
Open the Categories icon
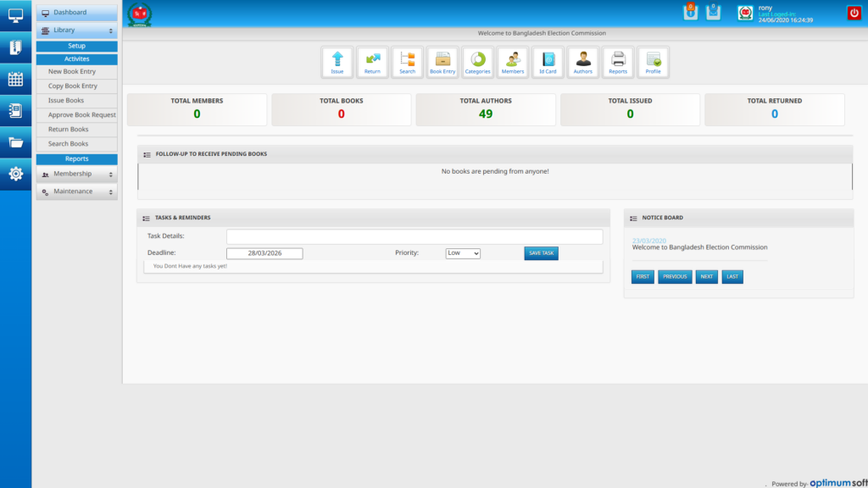(477, 61)
